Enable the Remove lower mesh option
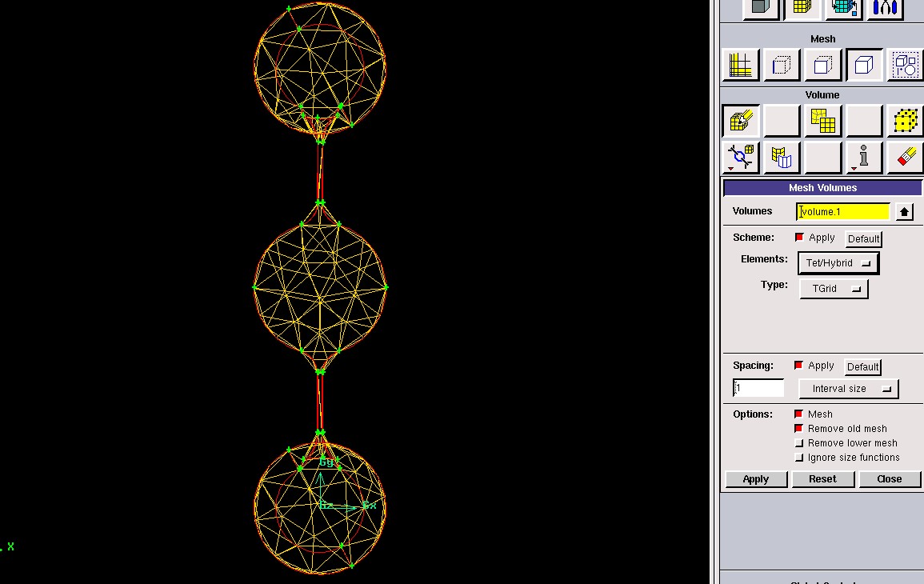Screen dimensions: 924x584 click(x=798, y=442)
